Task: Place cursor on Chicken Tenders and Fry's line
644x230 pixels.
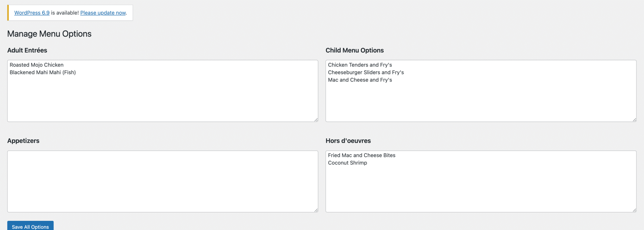Action: point(360,65)
